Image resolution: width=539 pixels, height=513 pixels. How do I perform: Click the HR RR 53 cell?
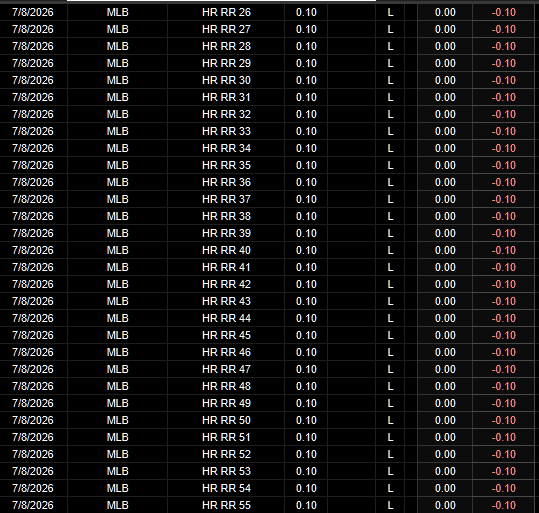[x=226, y=471]
